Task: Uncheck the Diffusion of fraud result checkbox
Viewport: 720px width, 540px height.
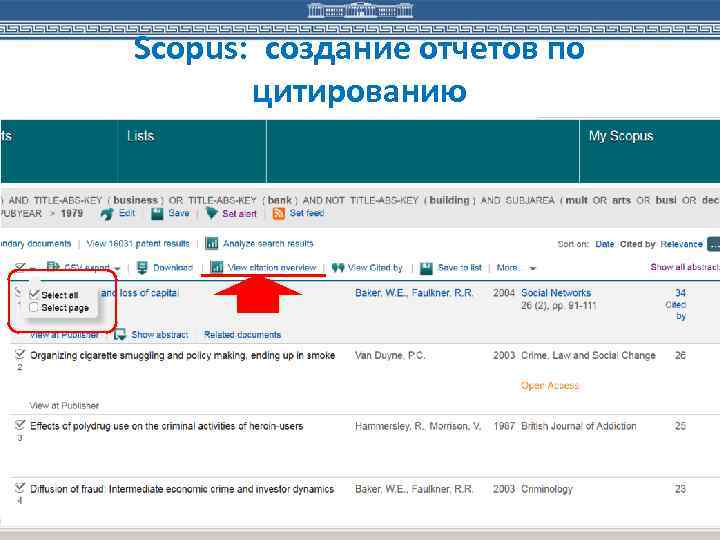Action: point(20,488)
